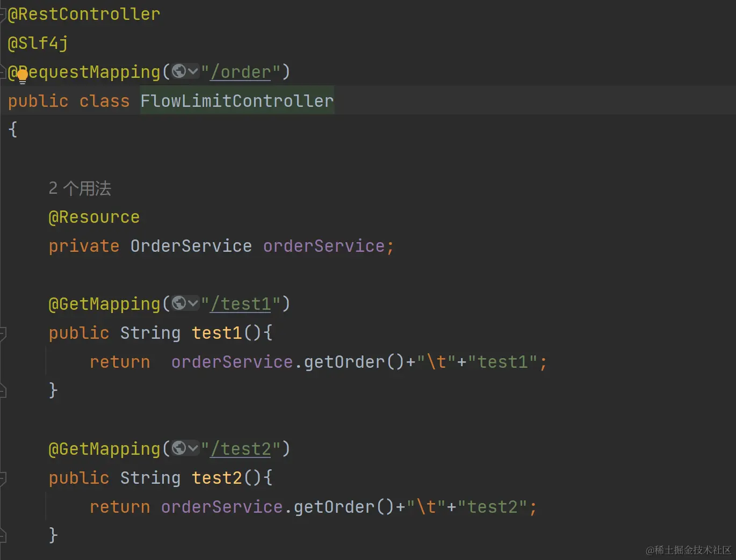Click the return keyword in test2 body
736x560 pixels.
click(120, 507)
